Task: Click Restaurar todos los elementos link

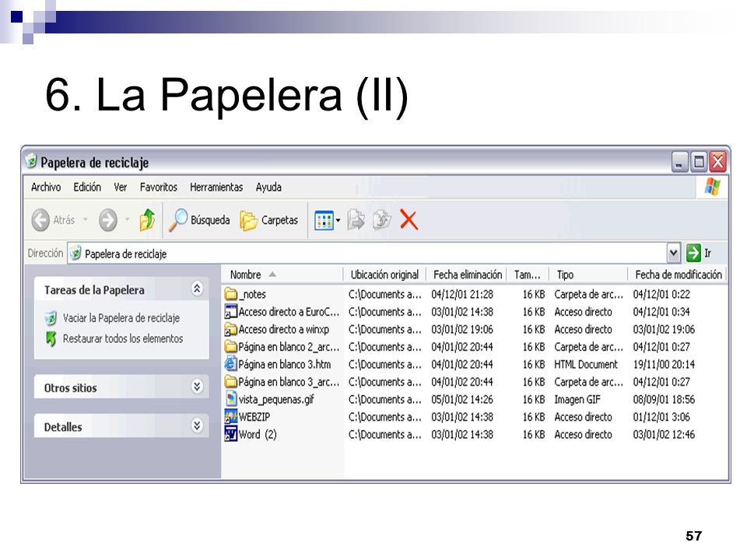Action: click(x=123, y=338)
